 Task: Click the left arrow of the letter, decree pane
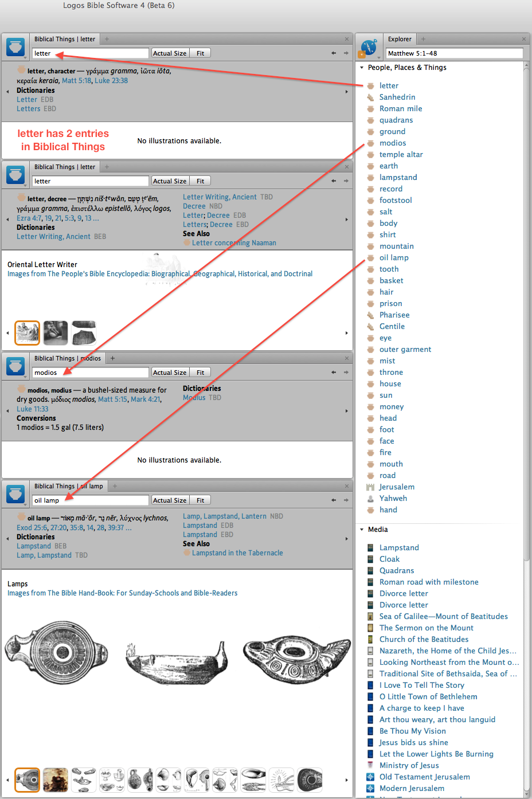click(x=7, y=220)
